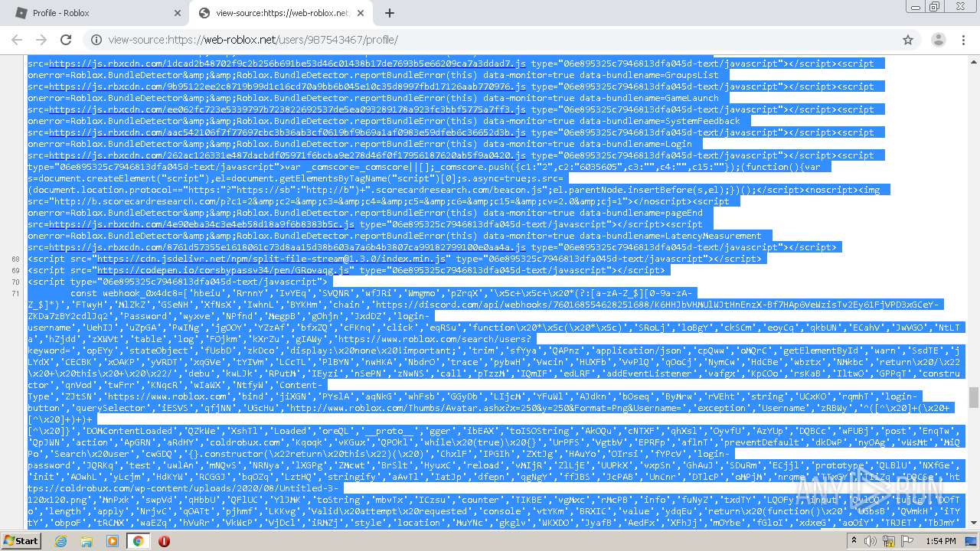Click line number 71 in source
Viewport: 980px width, 551px height.
tap(15, 293)
